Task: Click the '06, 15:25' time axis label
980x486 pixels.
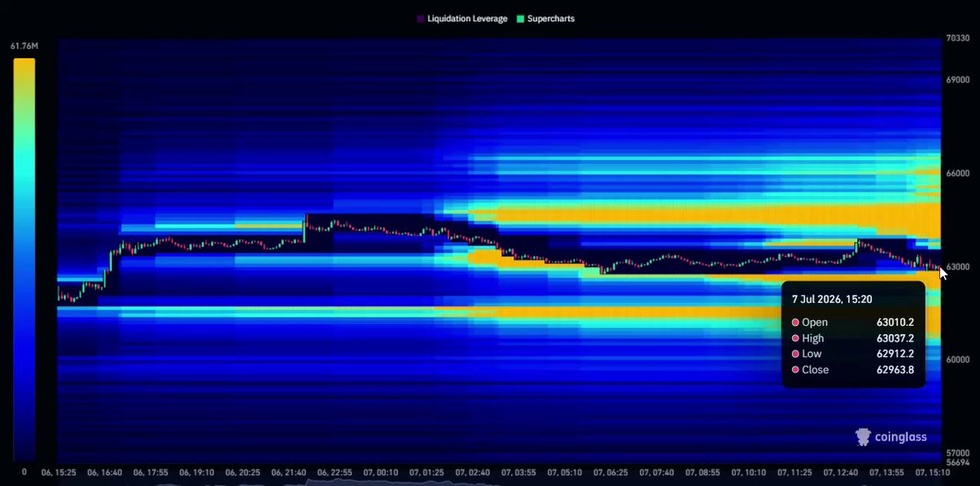Action: (x=59, y=472)
